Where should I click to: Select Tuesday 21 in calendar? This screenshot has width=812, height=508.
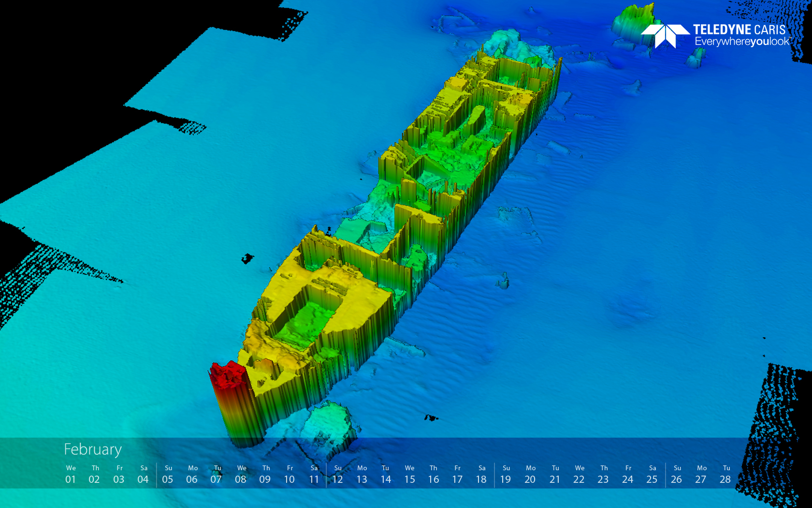click(x=555, y=475)
